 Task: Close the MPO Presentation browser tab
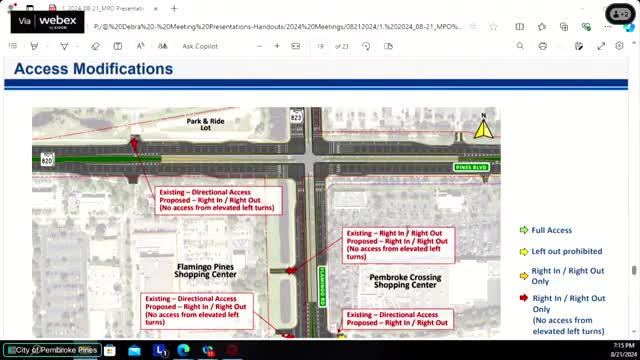(x=156, y=8)
